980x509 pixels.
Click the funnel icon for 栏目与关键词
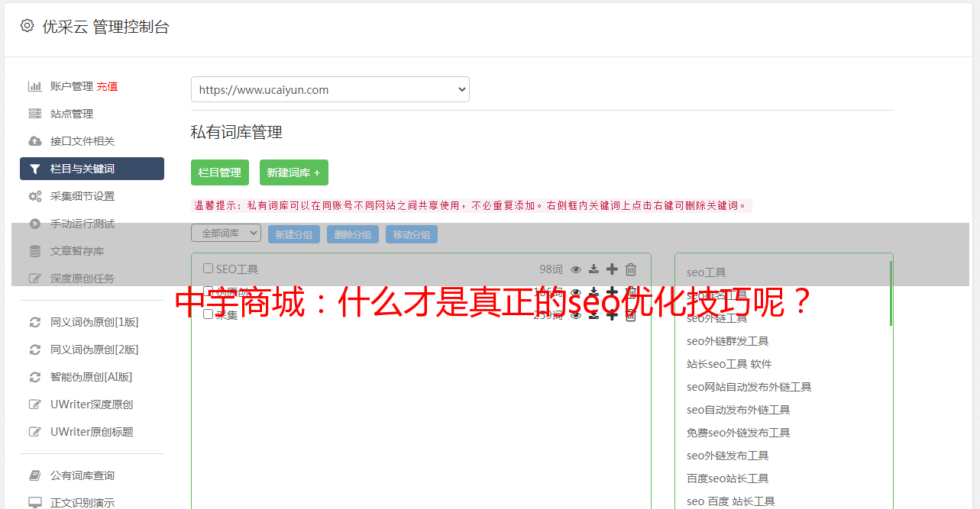point(35,169)
